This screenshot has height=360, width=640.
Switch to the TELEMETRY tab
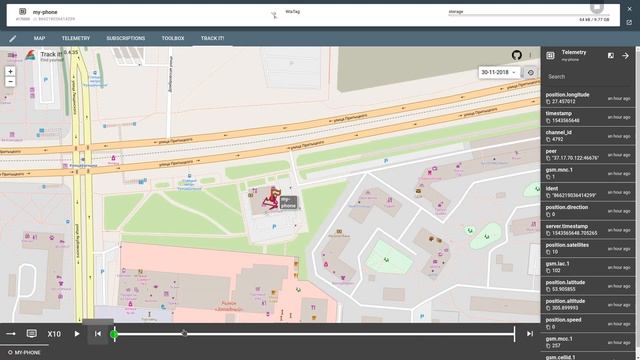pos(76,38)
